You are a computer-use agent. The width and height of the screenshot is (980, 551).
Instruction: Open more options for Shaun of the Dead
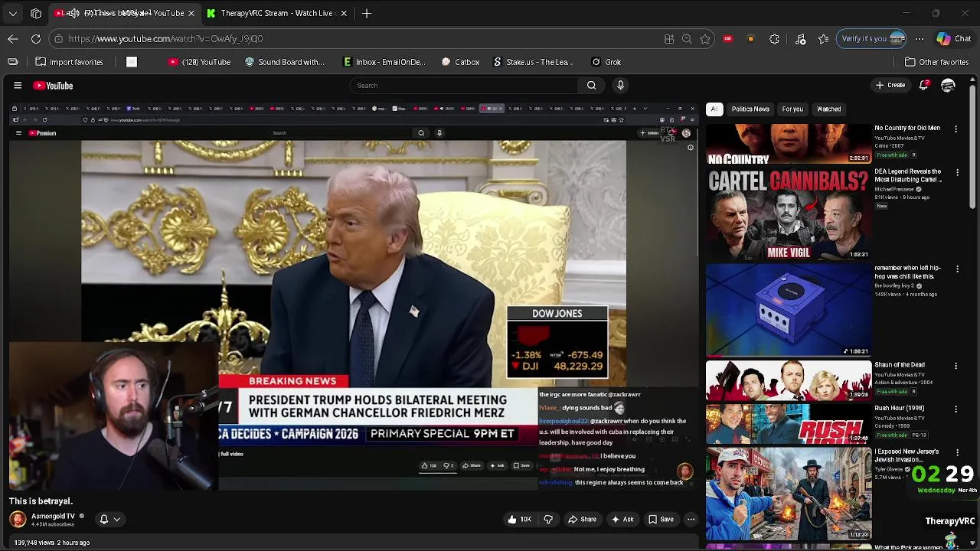click(955, 367)
